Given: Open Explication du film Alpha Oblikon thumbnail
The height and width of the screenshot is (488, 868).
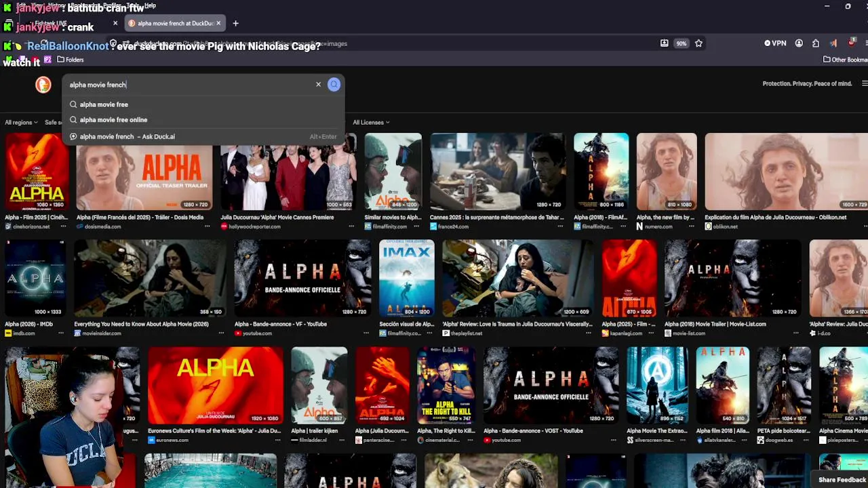Looking at the screenshot, I should (786, 171).
